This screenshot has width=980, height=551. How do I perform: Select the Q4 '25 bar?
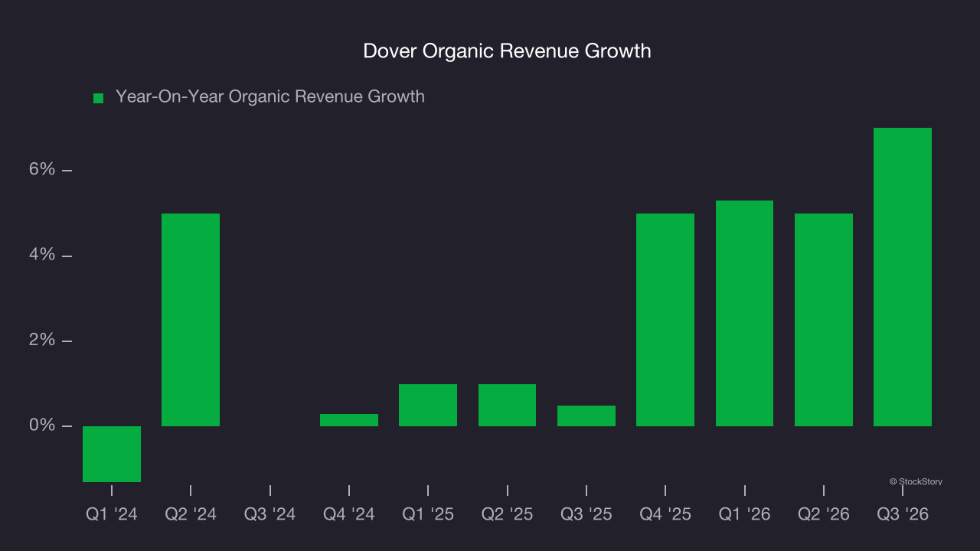pyautogui.click(x=665, y=320)
